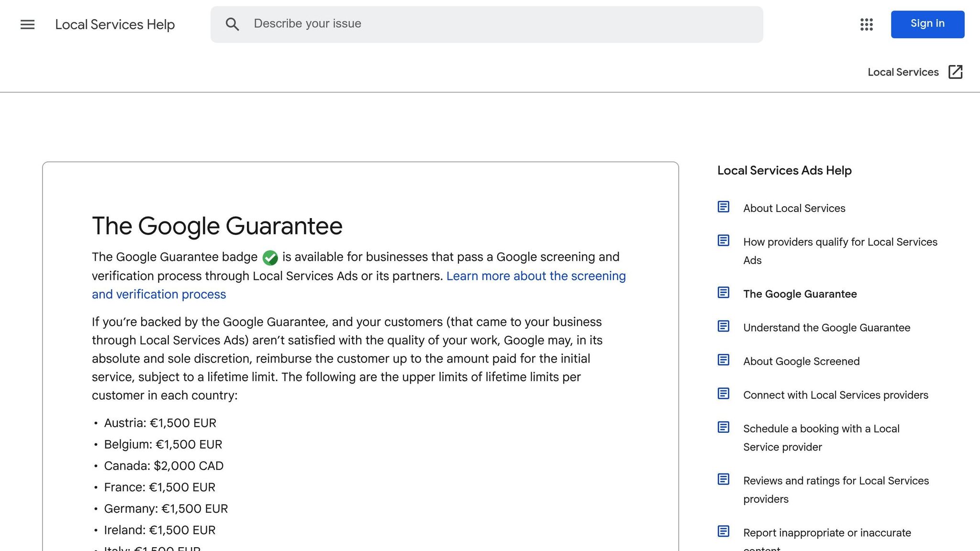Open the navigation menu with the hamburger icon
Screen dimensions: 980x551
27,24
